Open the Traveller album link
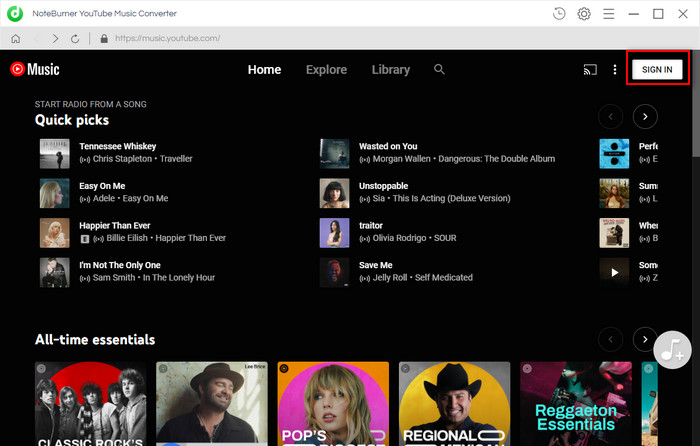The image size is (700, 446). pyautogui.click(x=176, y=158)
